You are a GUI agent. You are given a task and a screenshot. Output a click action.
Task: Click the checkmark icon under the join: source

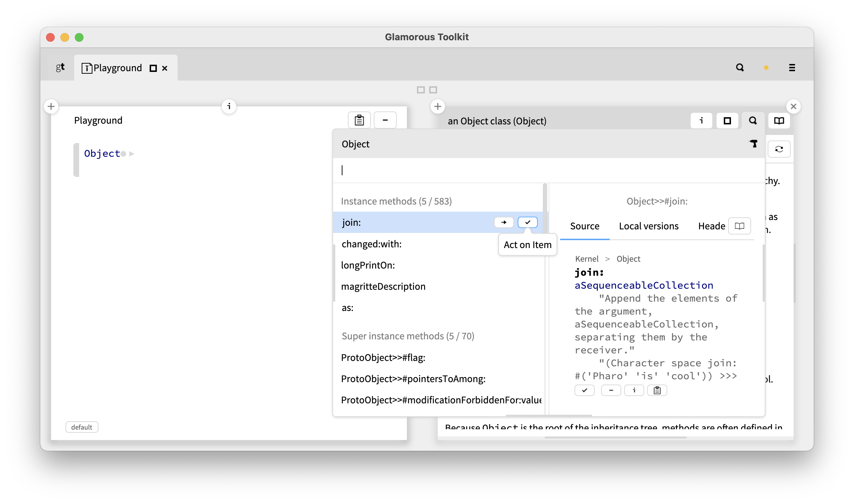[x=584, y=390]
